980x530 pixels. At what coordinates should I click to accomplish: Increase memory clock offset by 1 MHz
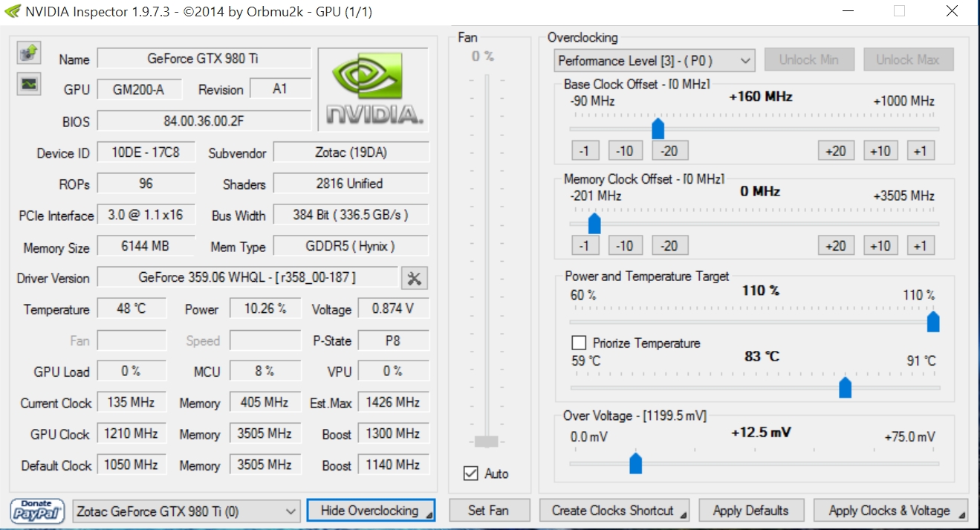coord(921,246)
